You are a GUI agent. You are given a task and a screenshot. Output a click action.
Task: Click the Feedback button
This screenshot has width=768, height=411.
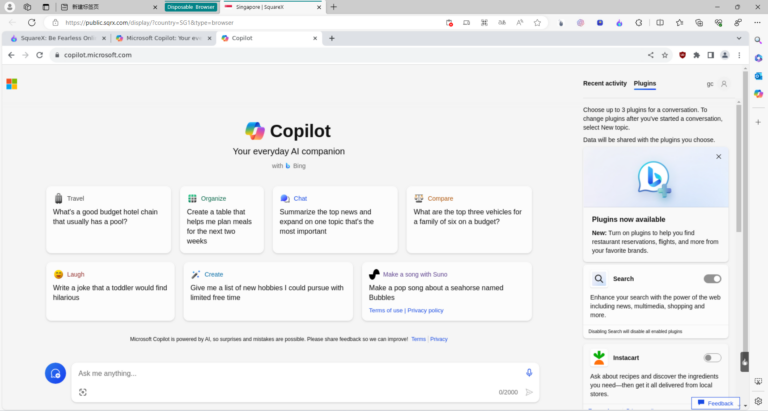(715, 403)
